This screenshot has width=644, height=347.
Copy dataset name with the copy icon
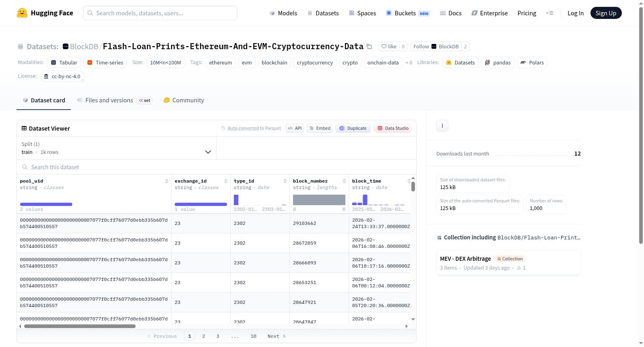369,46
